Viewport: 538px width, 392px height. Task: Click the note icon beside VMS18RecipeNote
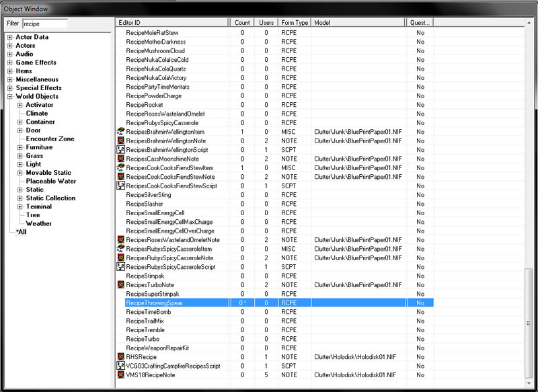coord(120,375)
